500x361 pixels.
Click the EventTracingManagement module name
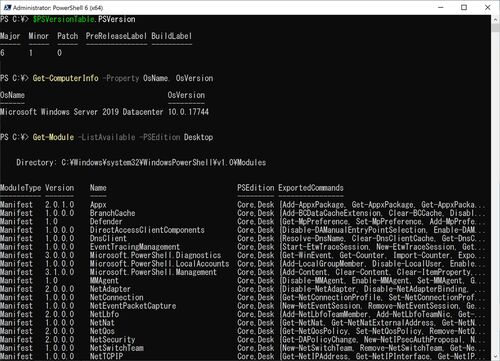[135, 247]
